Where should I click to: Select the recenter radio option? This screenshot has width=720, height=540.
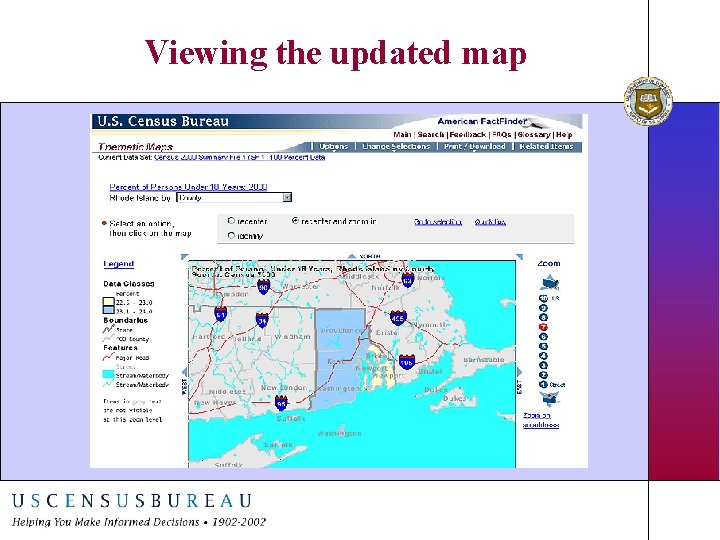[231, 221]
